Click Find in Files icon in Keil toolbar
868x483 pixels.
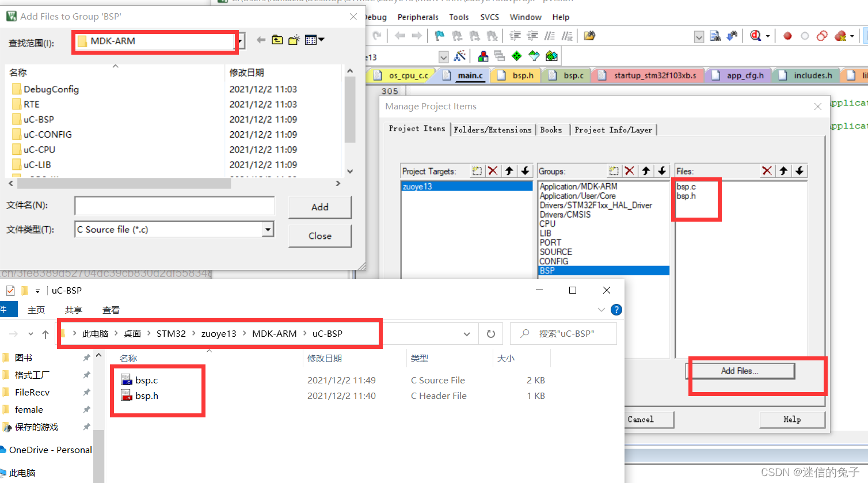715,36
